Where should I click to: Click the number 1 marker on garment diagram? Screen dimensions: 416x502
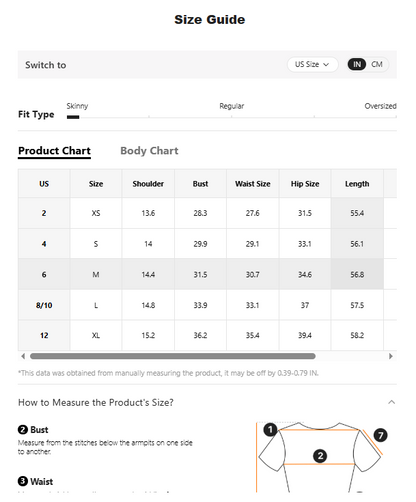pos(270,430)
